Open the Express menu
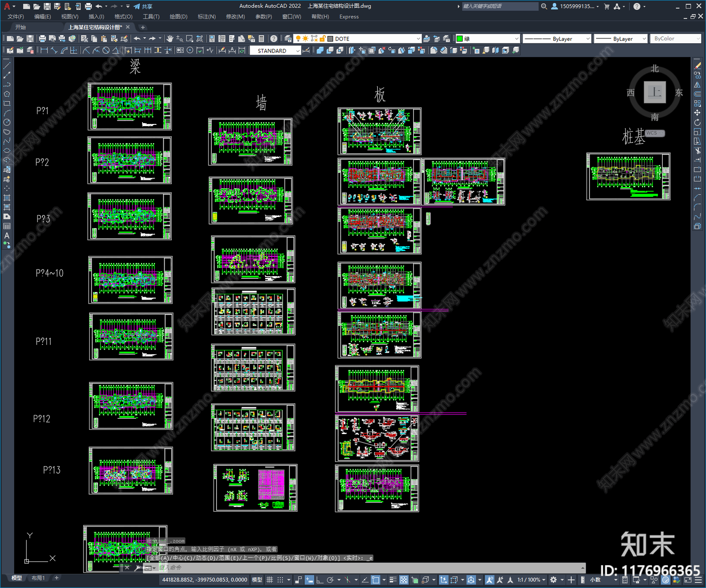 349,17
